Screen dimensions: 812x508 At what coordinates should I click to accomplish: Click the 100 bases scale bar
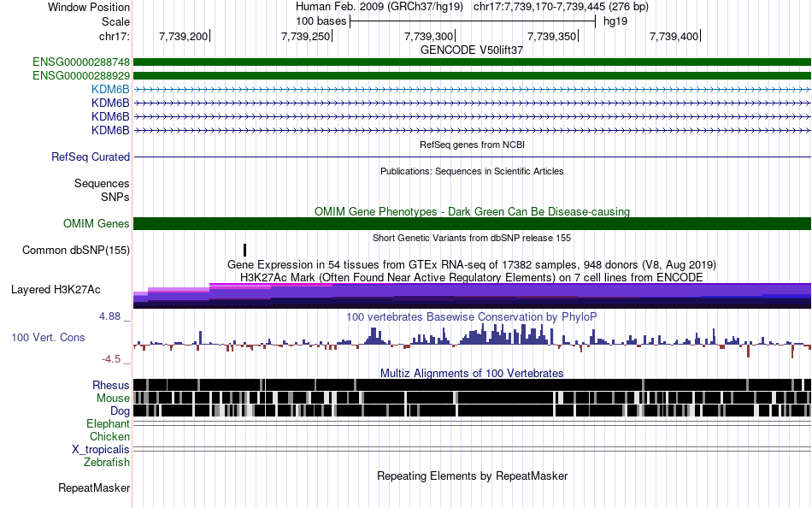point(473,21)
